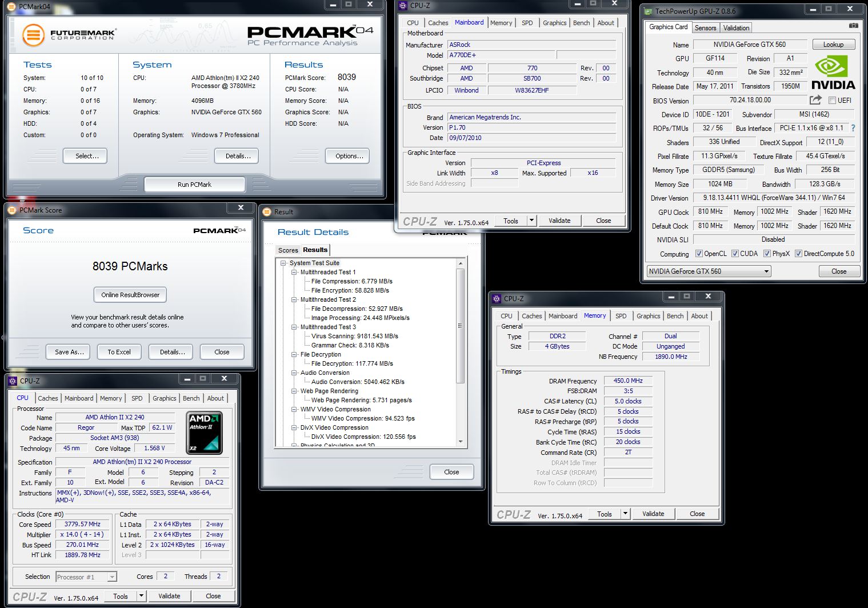Click the NVIDIA logo in GPU-Z

pos(833,73)
